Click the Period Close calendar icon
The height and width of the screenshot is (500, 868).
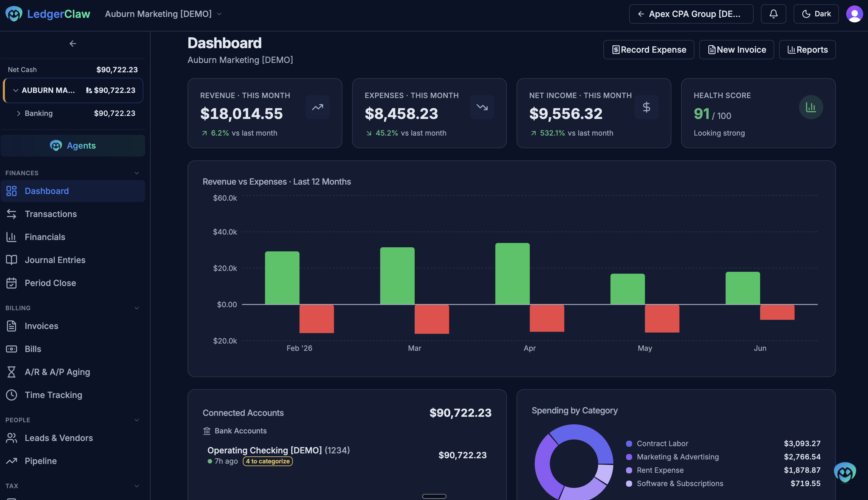pyautogui.click(x=11, y=283)
